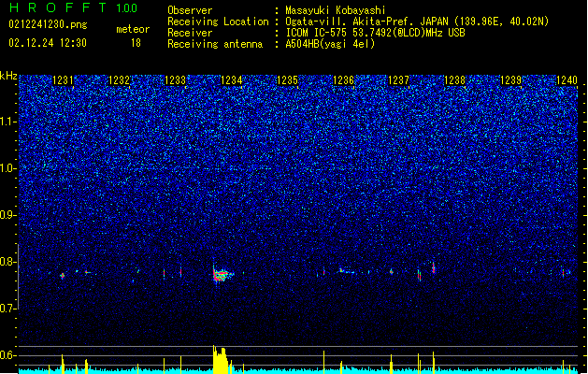The image size is (588, 374).
Task: Click the 1238 time marker
Action: pyautogui.click(x=454, y=80)
